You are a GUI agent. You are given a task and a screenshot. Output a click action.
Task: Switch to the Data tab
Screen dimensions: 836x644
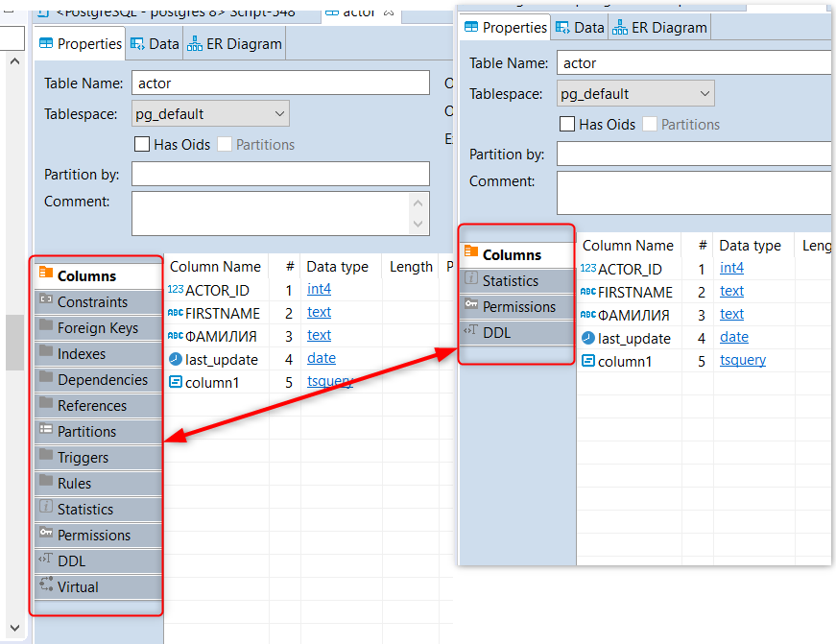155,42
